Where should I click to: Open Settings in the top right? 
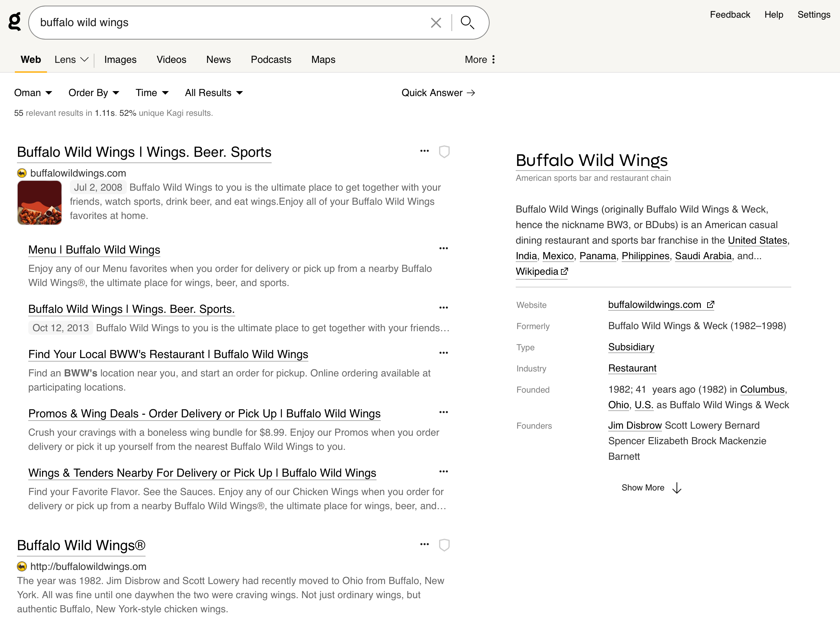[814, 15]
